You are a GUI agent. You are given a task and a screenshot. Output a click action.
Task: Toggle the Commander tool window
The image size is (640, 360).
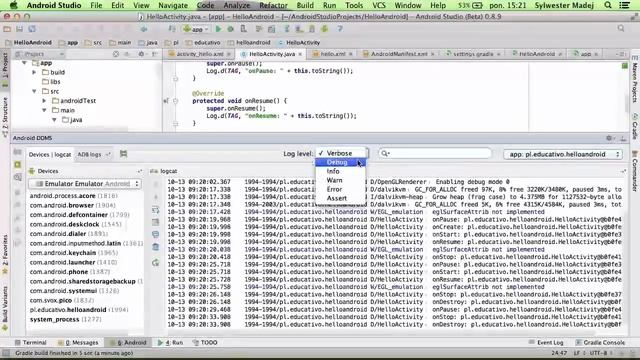click(x=635, y=171)
